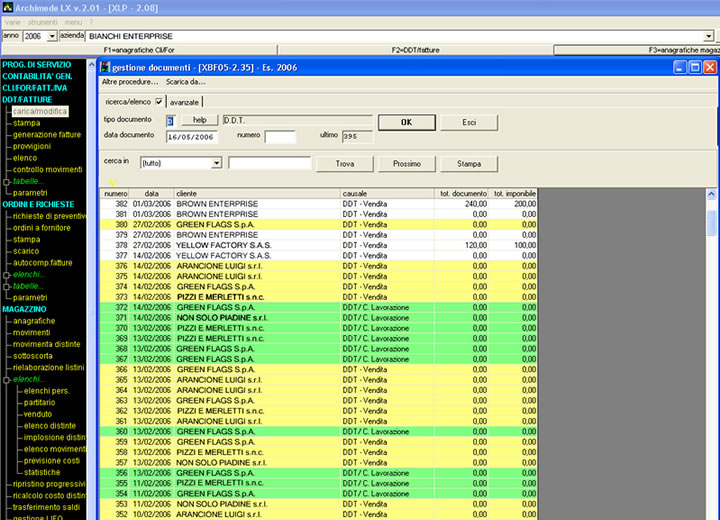Click the data documento field 16/05/2006

click(191, 137)
